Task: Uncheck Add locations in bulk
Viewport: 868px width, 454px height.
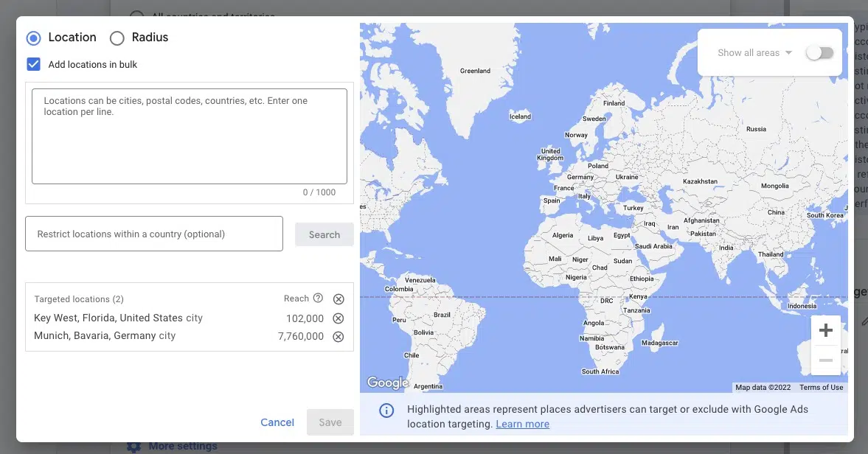Action: pyautogui.click(x=32, y=64)
